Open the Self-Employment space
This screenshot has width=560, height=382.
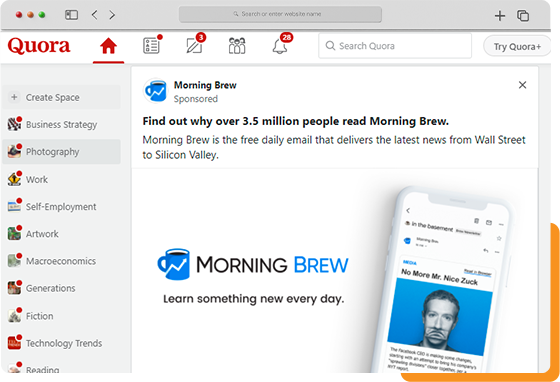pyautogui.click(x=61, y=206)
